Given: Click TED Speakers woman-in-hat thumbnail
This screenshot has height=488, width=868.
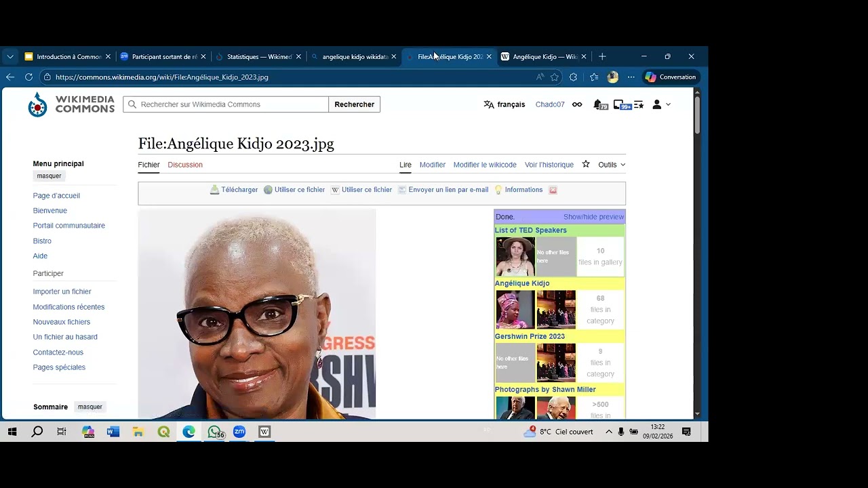Looking at the screenshot, I should [x=515, y=256].
